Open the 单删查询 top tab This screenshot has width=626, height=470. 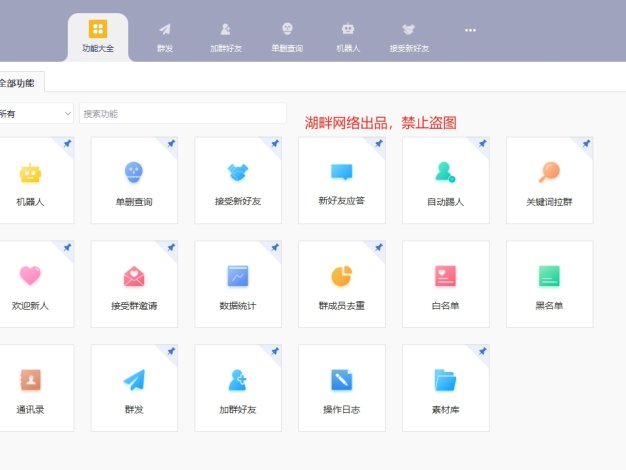coord(287,37)
